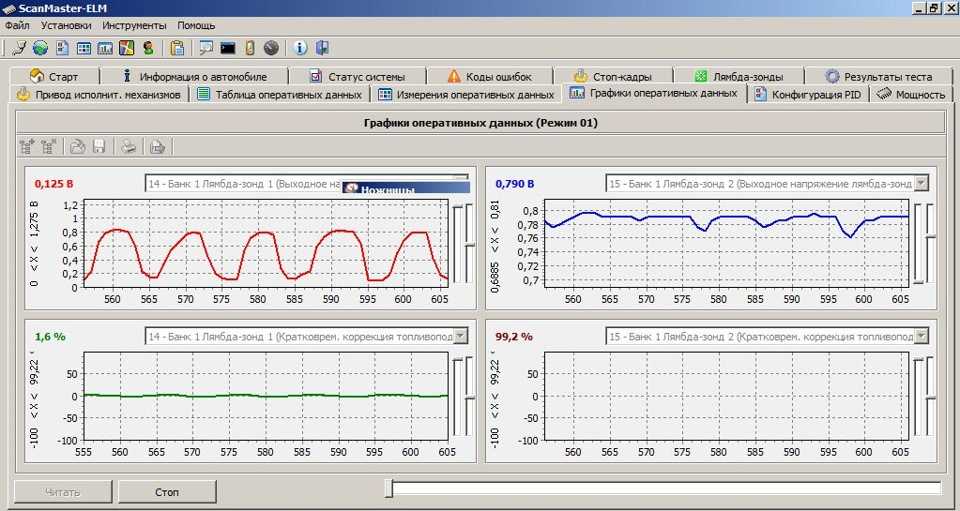Open the Конфигурация PID tab
The width and height of the screenshot is (960, 511).
point(809,94)
